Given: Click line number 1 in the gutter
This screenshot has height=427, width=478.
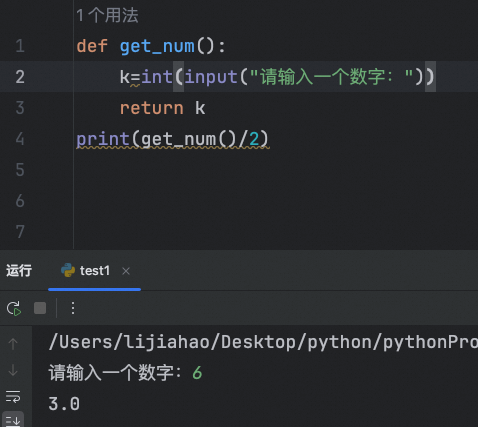Looking at the screenshot, I should 20,46.
